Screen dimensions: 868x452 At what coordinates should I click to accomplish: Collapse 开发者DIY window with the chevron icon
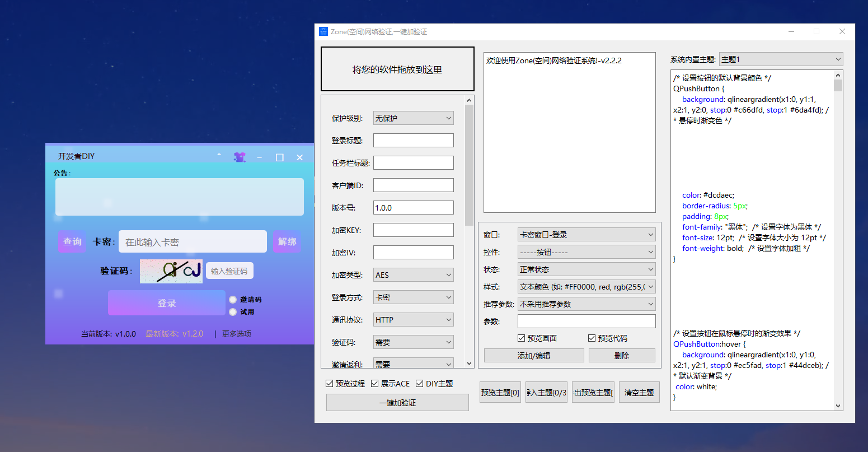pos(219,155)
